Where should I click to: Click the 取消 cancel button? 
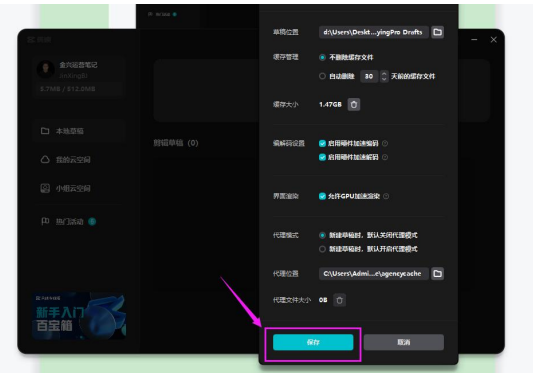[403, 342]
